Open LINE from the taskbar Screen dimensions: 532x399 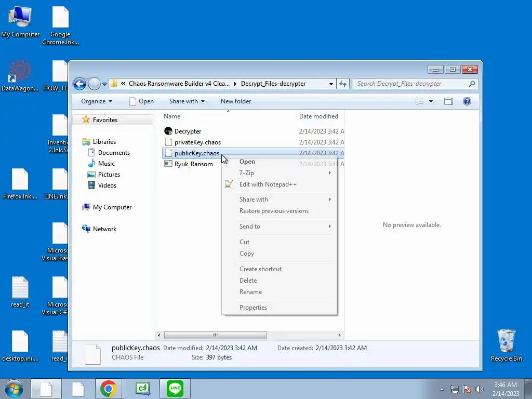click(x=175, y=389)
